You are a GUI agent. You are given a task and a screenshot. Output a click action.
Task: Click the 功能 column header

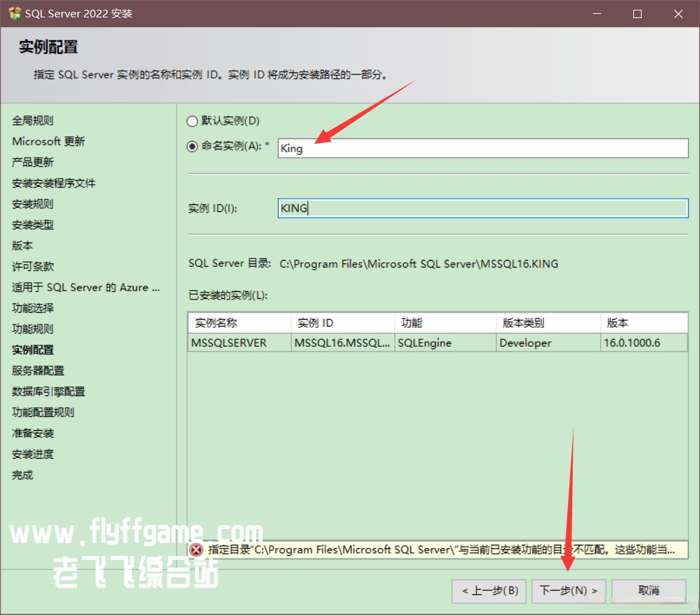click(446, 322)
